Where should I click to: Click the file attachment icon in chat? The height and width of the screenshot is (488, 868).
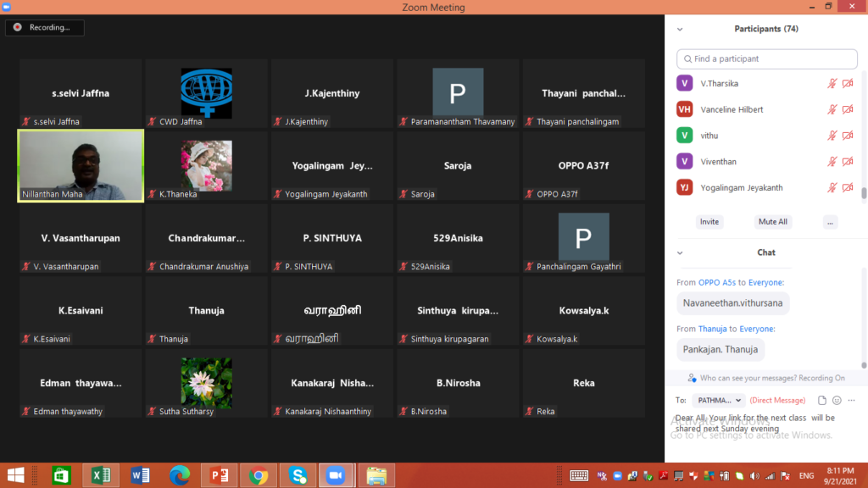tap(822, 400)
